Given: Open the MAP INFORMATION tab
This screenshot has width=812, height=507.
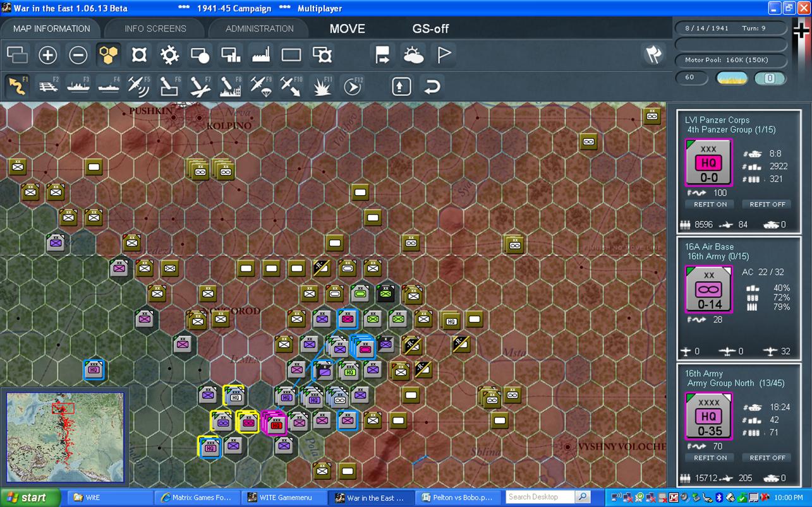Looking at the screenshot, I should 51,28.
